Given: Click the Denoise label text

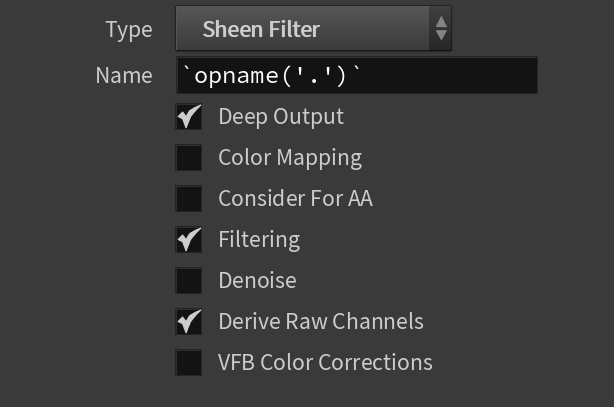Looking at the screenshot, I should tap(257, 280).
